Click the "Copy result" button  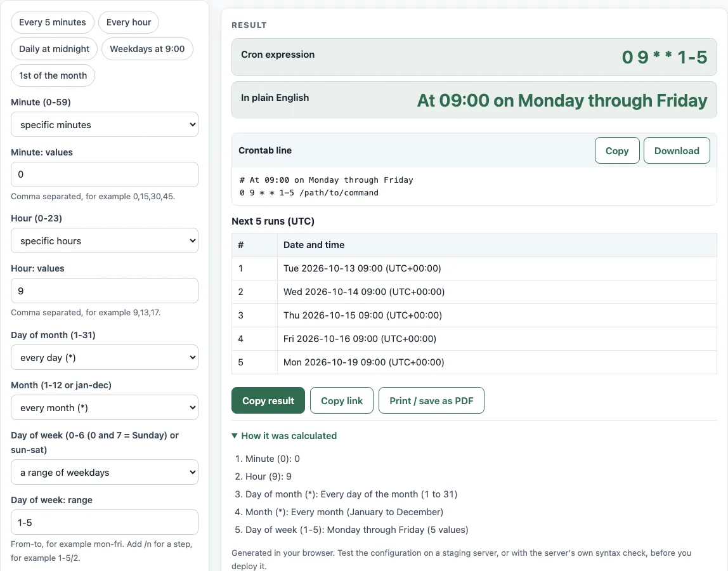tap(268, 400)
